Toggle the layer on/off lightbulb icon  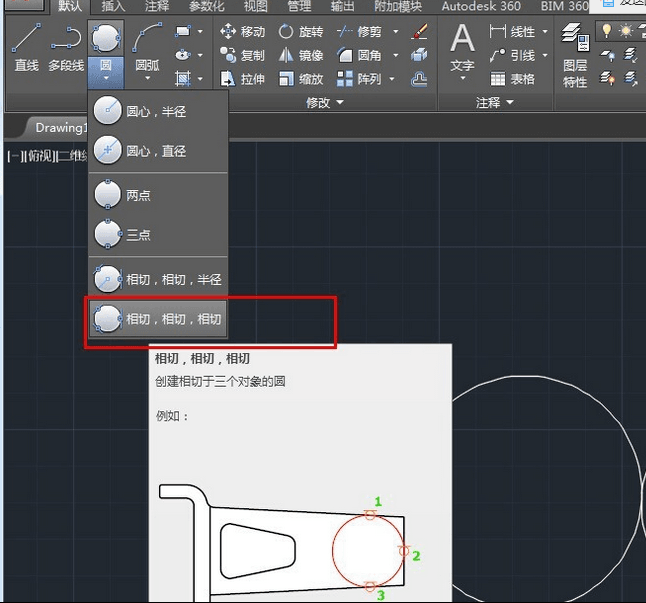(x=606, y=32)
